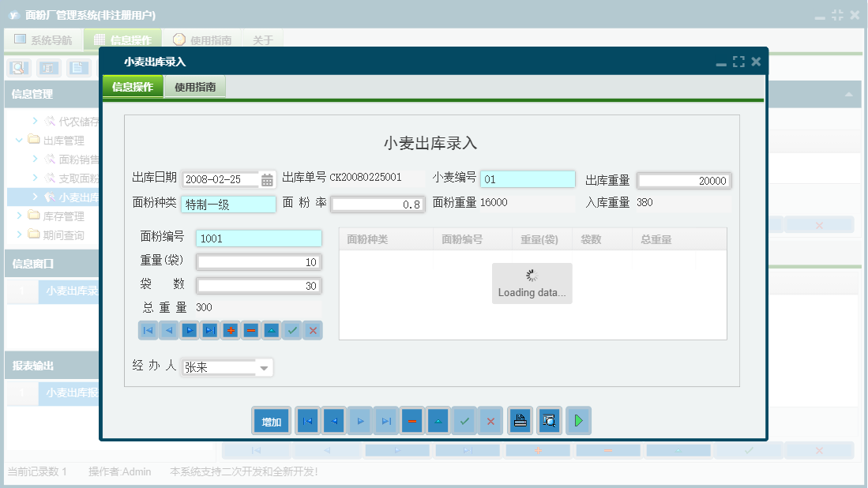
Task: Click the green run arrow icon at bottom toolbar
Action: tap(578, 420)
